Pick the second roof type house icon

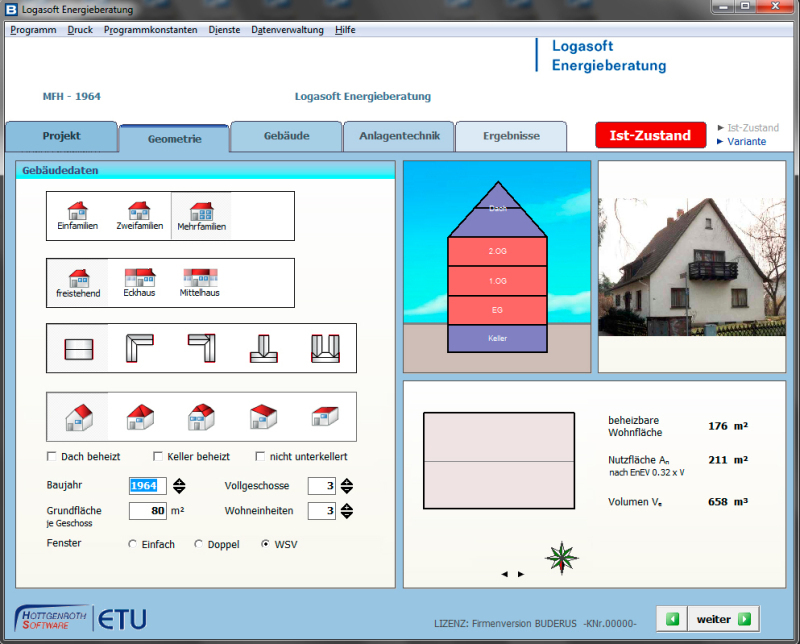pyautogui.click(x=140, y=417)
